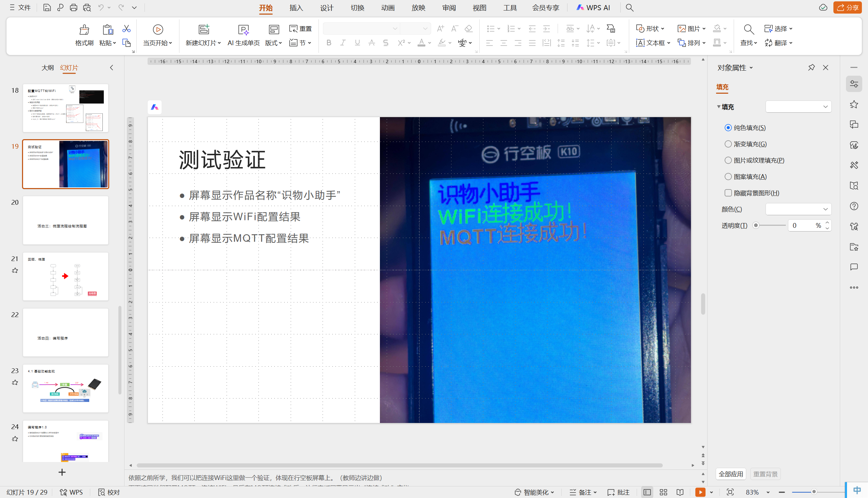This screenshot has height=498, width=868.
Task: Click the 分享 share button
Action: tap(847, 7)
